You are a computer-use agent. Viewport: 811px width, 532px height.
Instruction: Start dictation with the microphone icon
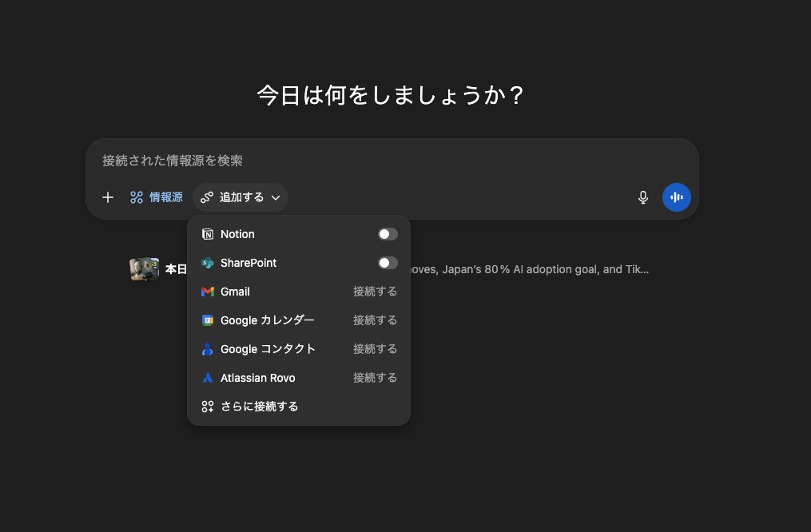pyautogui.click(x=643, y=197)
